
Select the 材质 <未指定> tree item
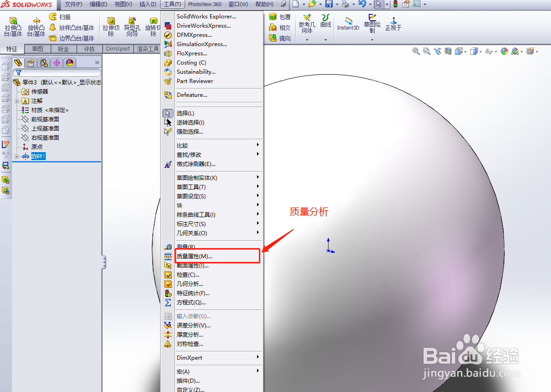pyautogui.click(x=45, y=110)
